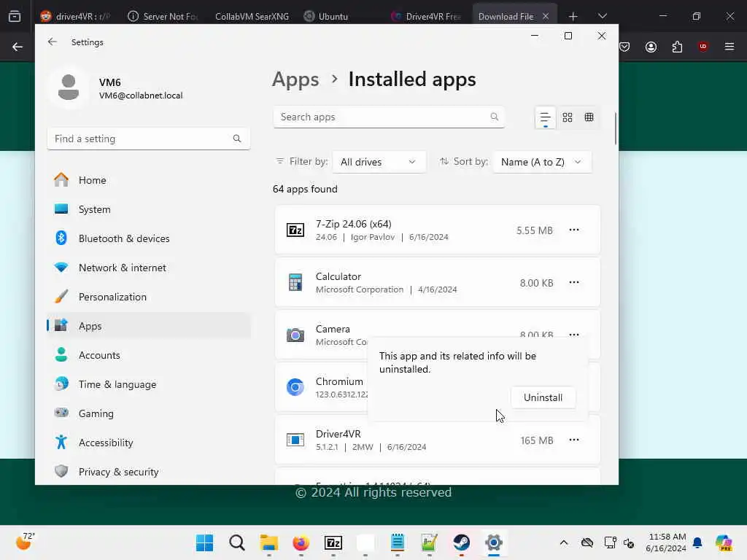The width and height of the screenshot is (747, 560).
Task: Open Steam from the taskbar
Action: pyautogui.click(x=462, y=542)
